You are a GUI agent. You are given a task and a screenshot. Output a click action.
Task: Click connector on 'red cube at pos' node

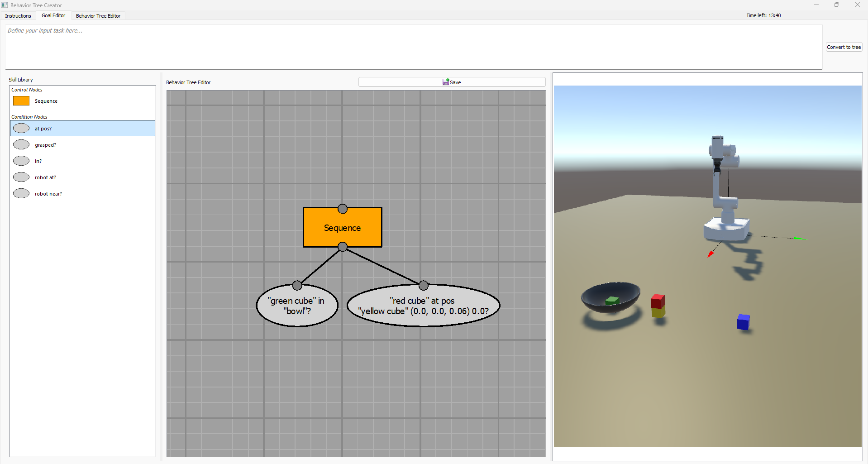coord(424,285)
